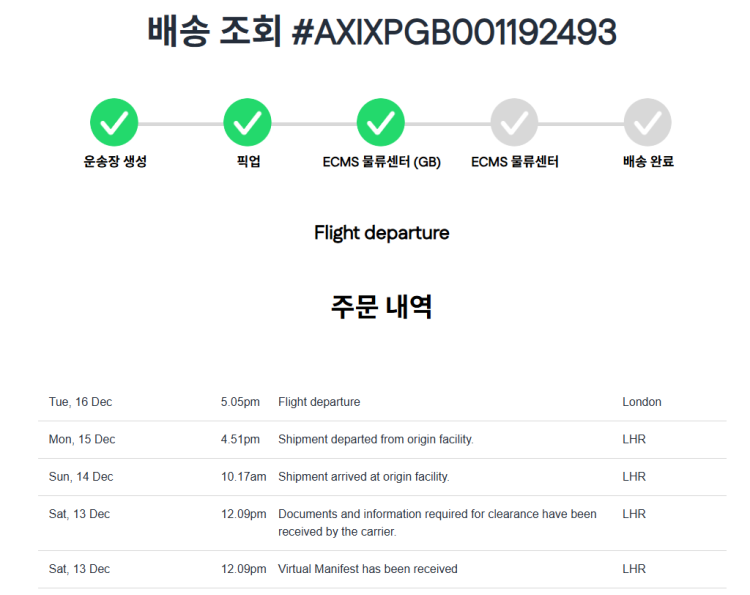
Task: Click the green checkmark above 운송장 생성
Action: (114, 122)
